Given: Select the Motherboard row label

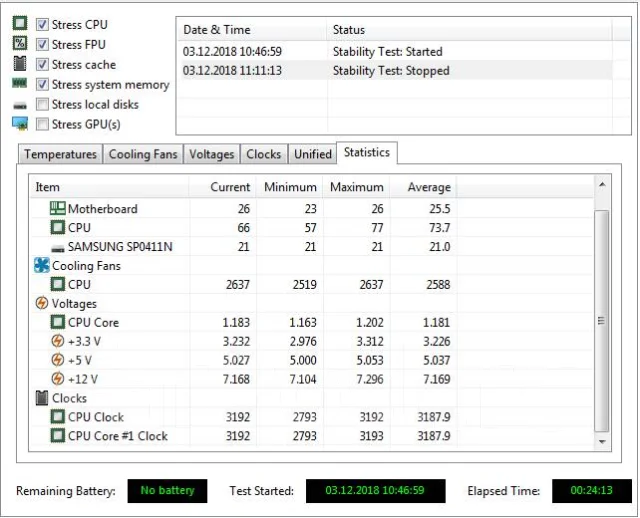Looking at the screenshot, I should [102, 209].
